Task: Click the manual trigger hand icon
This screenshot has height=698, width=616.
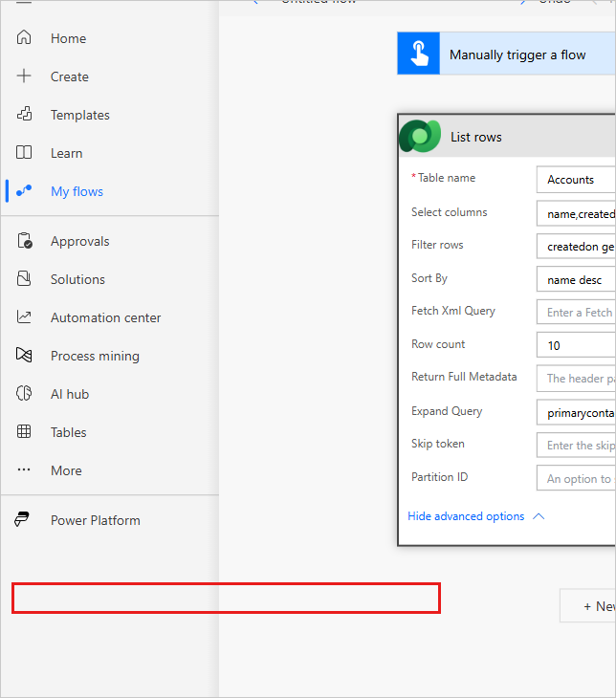Action: coord(419,54)
